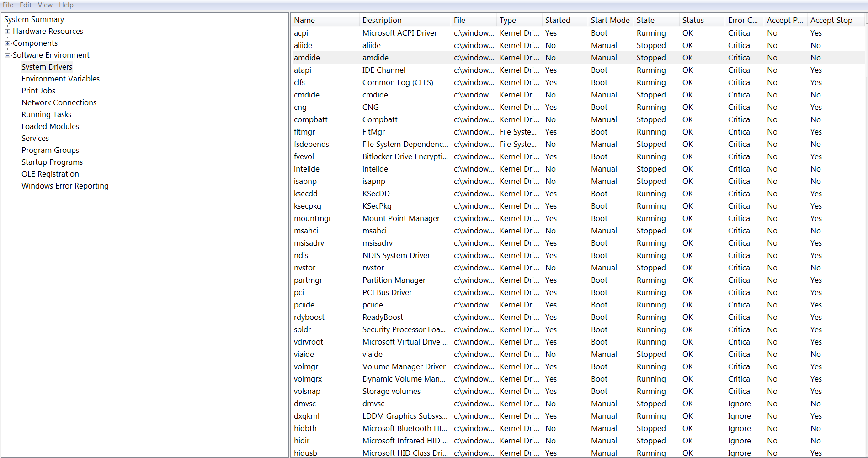Select the viaide driver name
Viewport: 868px width, 458px height.
click(304, 354)
